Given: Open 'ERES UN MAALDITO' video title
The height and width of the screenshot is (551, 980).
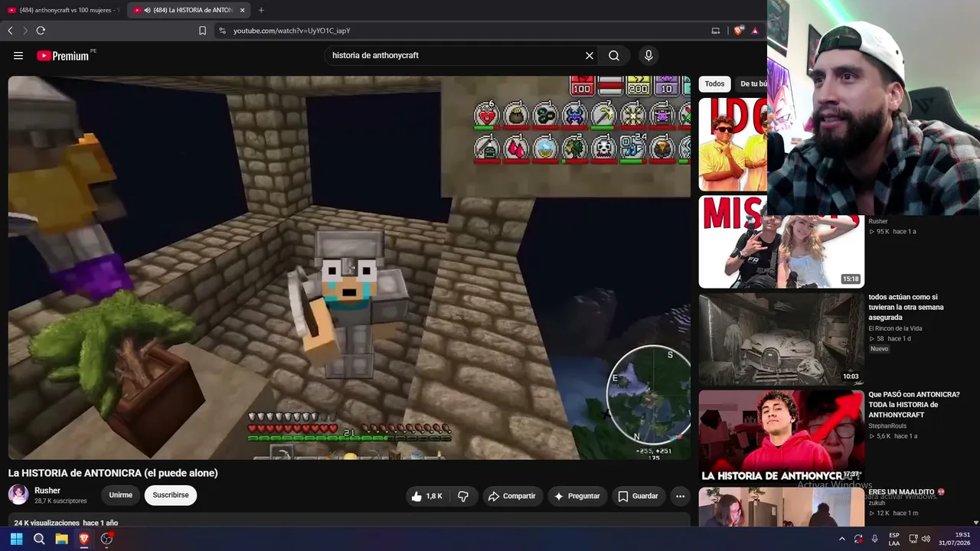Looking at the screenshot, I should (906, 492).
